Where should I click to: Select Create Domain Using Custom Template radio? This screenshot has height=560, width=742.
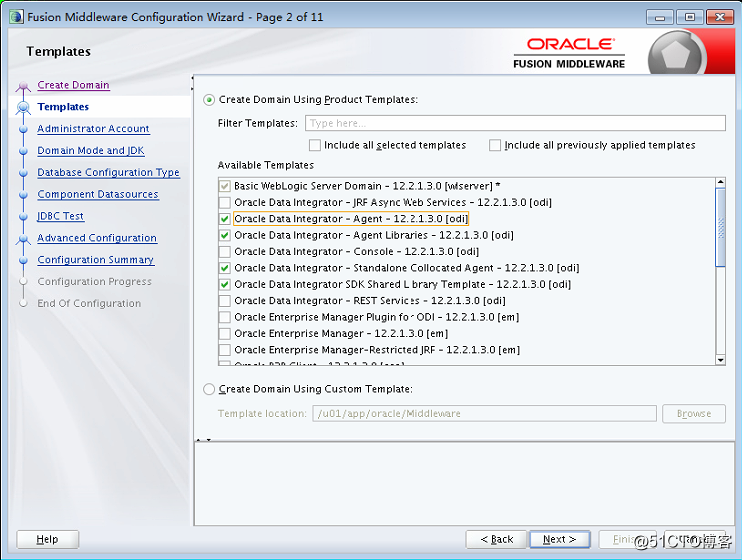pyautogui.click(x=209, y=389)
